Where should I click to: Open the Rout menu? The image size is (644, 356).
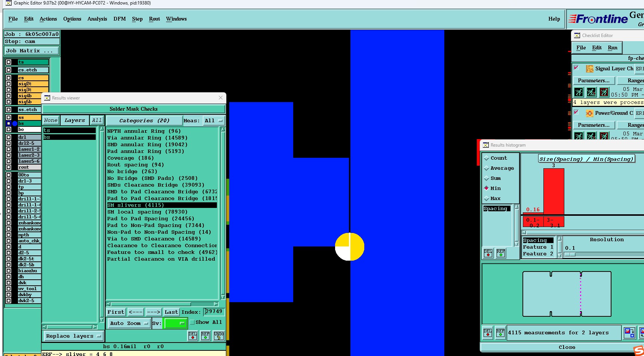[x=154, y=19]
